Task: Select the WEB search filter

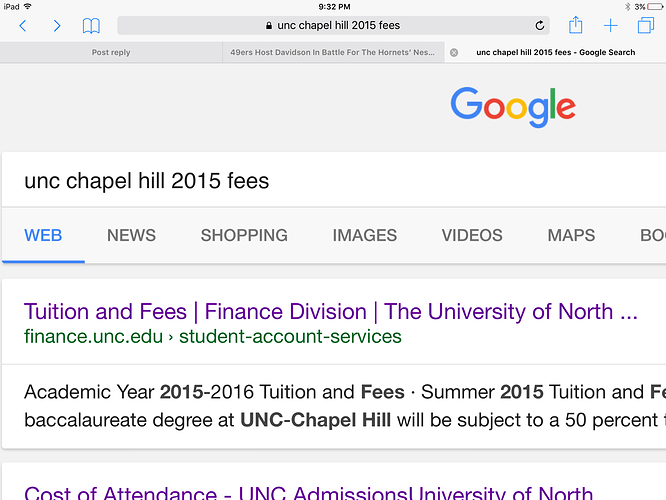Action: 43,235
